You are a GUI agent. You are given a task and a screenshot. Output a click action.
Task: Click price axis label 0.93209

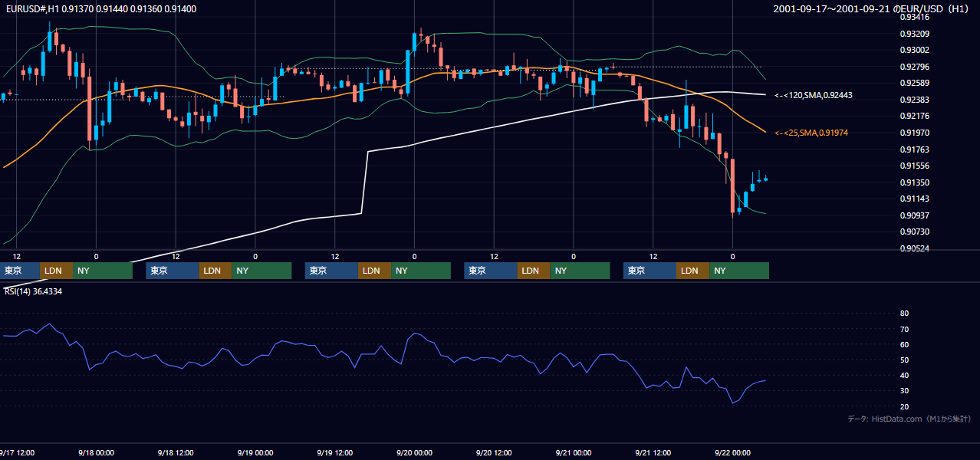(914, 34)
